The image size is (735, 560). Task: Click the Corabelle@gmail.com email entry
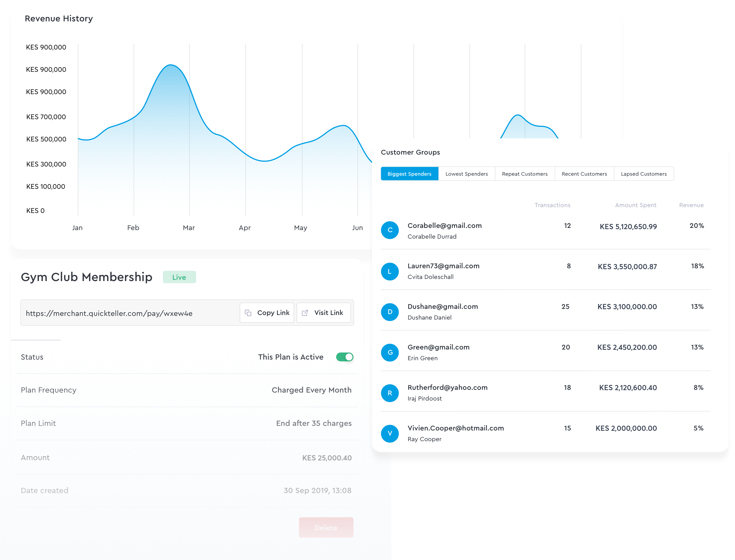click(x=444, y=226)
